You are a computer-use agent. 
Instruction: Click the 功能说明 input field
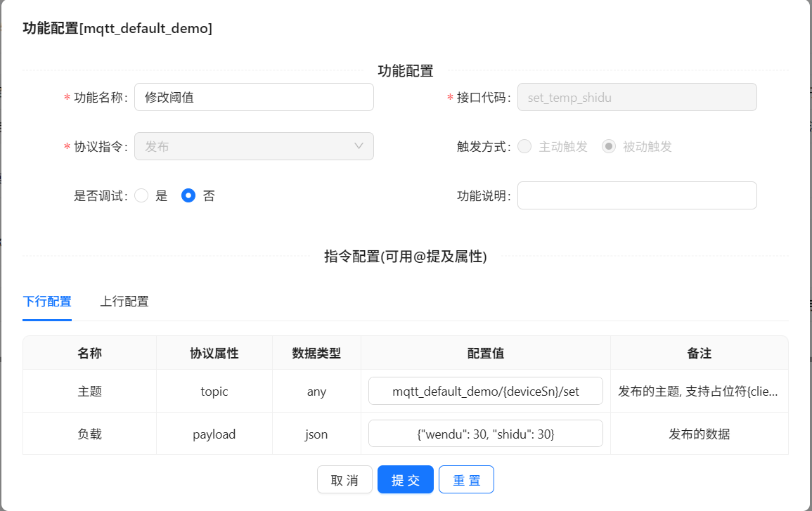(x=636, y=195)
